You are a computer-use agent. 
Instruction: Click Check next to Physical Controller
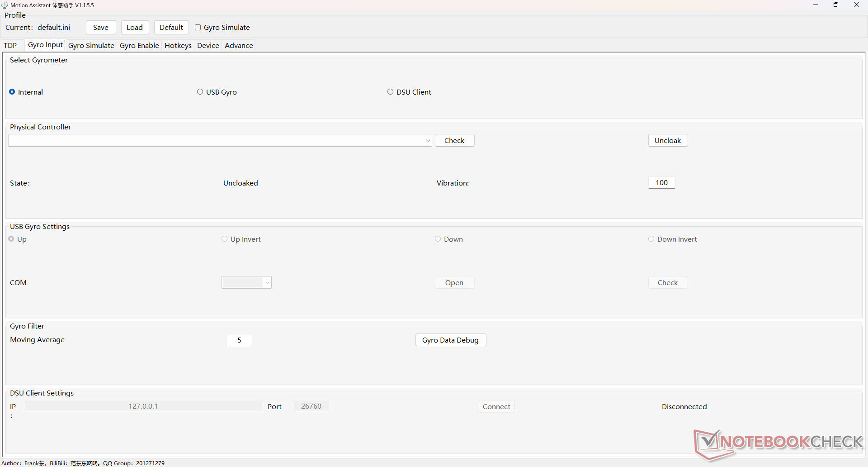tap(454, 141)
